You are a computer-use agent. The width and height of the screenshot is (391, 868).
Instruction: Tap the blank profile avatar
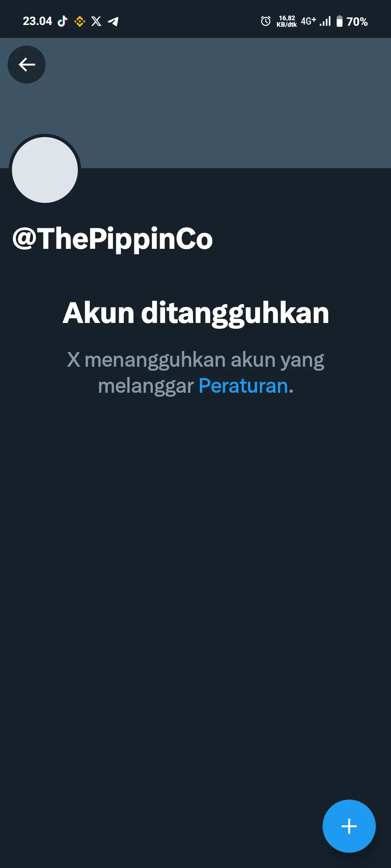pyautogui.click(x=45, y=170)
